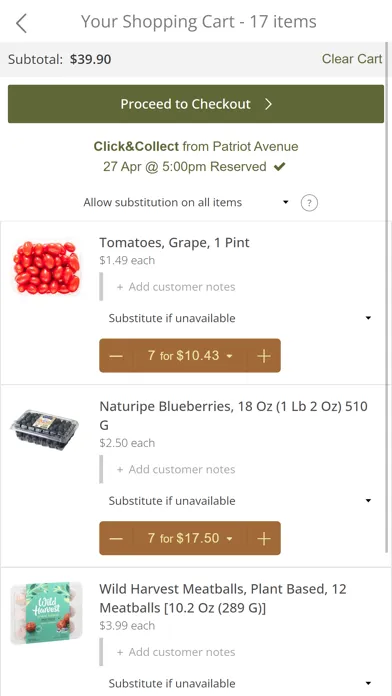Decrease Grape Tomatoes quantity with minus icon
Viewport: 392px width, 696px height.
pyautogui.click(x=116, y=356)
